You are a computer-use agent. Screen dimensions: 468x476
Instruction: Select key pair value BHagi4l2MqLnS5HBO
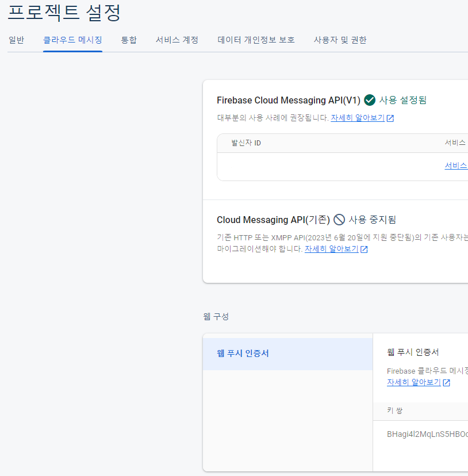tap(427, 435)
